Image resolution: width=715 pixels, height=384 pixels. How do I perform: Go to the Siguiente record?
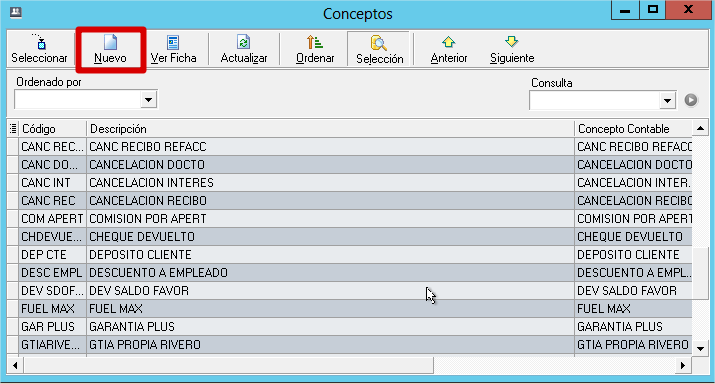tap(512, 49)
